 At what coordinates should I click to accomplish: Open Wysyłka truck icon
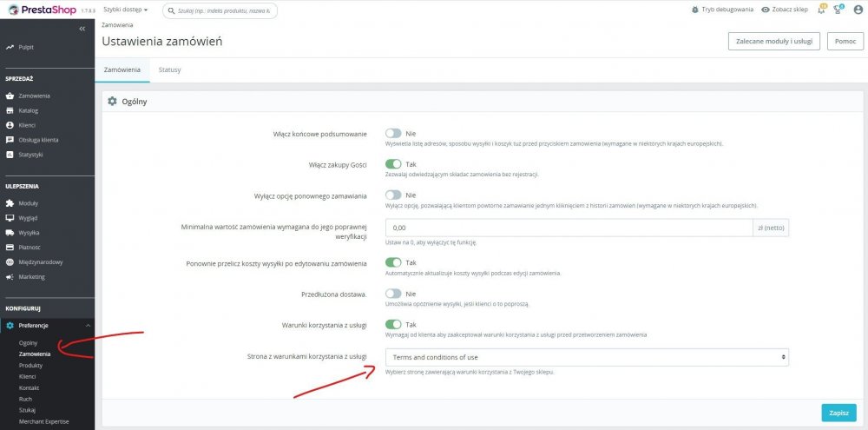click(x=10, y=233)
